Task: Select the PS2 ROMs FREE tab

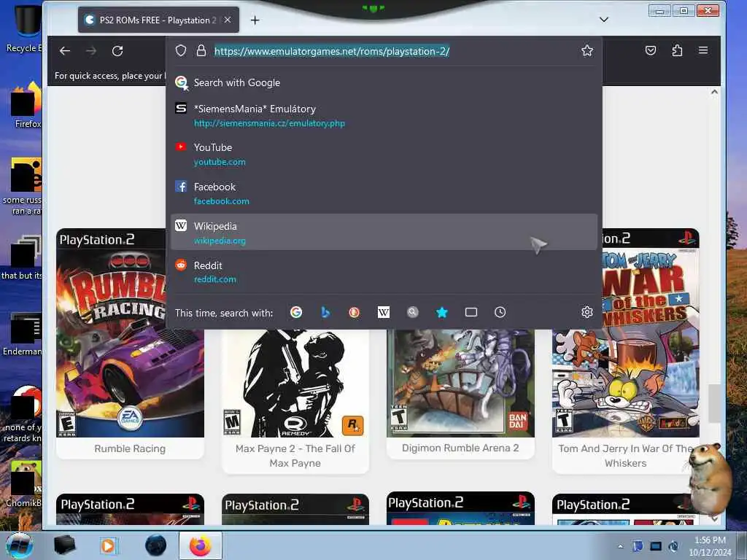Action: tap(158, 20)
